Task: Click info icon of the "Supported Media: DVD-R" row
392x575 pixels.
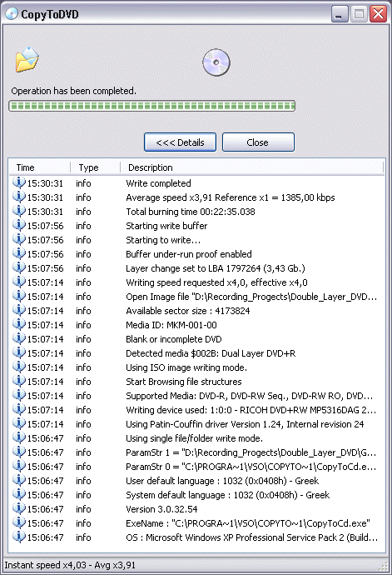Action: (x=18, y=395)
